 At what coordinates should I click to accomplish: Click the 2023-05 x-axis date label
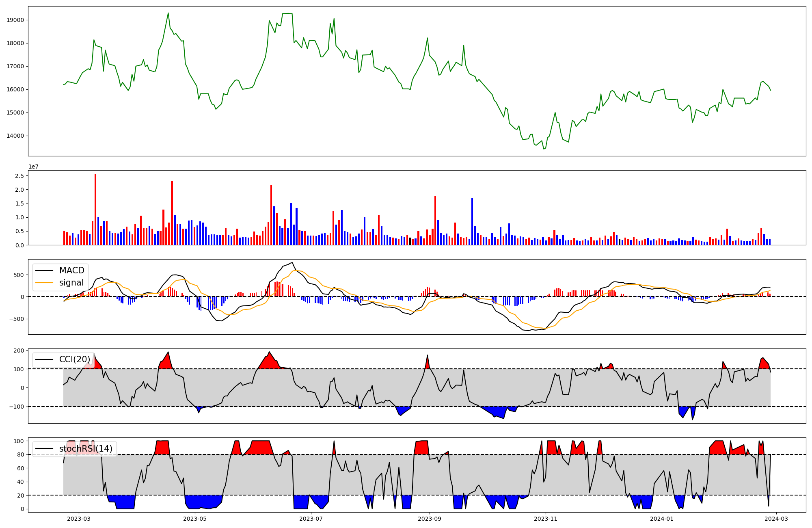(x=195, y=519)
